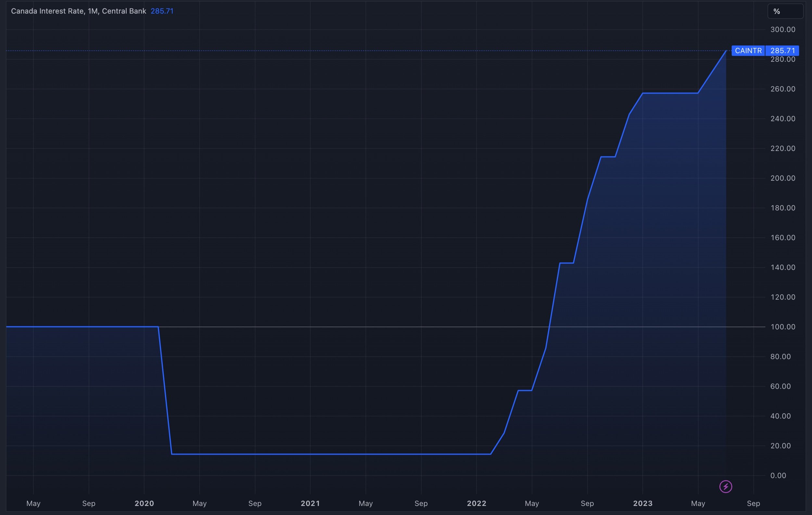Select the 2021 year label on time axis
812x515 pixels.
click(310, 503)
